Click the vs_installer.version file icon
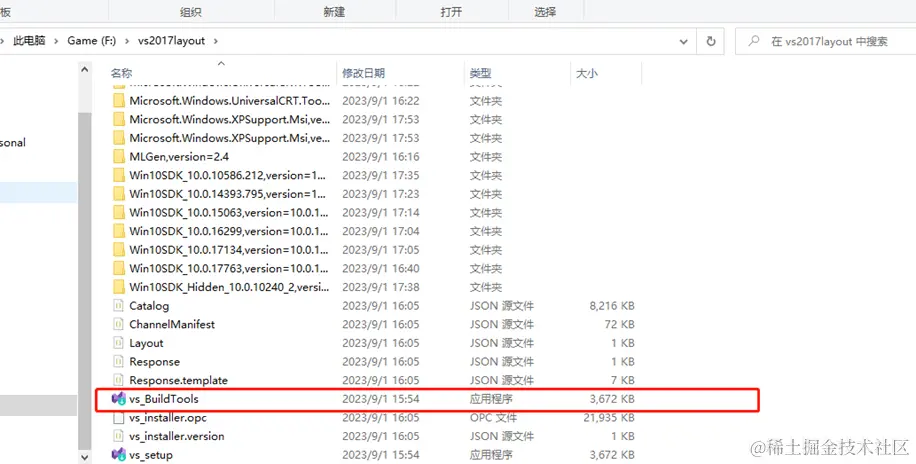 tap(119, 436)
